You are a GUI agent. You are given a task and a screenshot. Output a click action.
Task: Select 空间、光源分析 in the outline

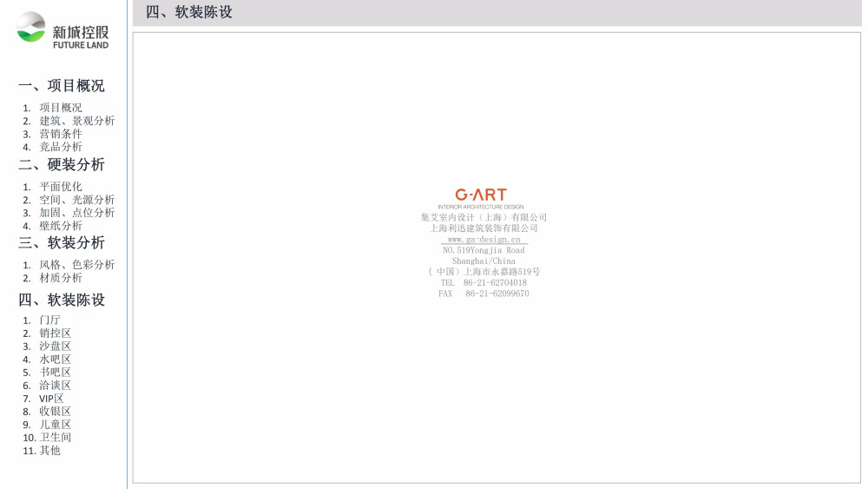76,200
